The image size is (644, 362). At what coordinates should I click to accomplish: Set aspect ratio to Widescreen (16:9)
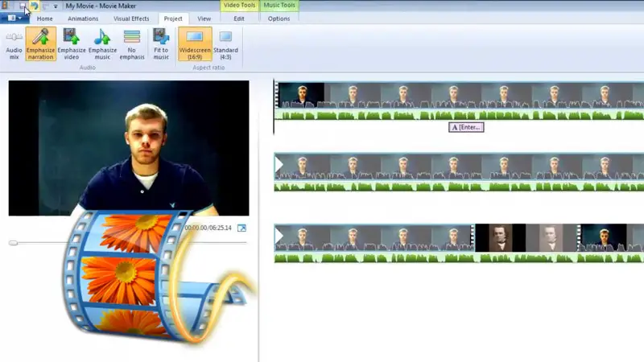click(195, 44)
